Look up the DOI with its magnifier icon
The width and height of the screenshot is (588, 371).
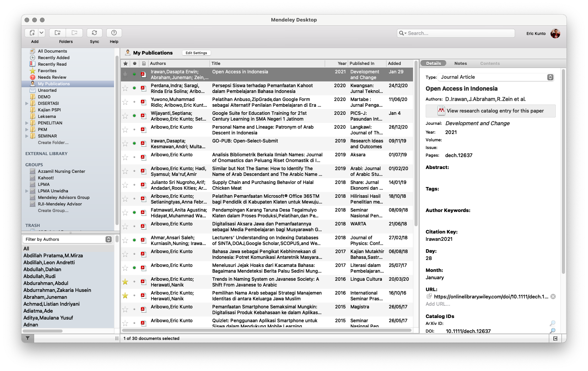point(552,331)
